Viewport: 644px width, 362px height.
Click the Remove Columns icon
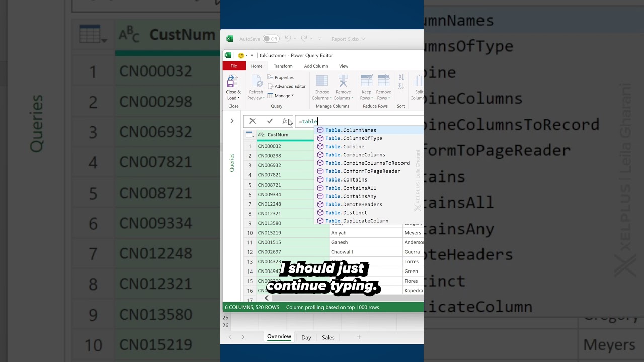pyautogui.click(x=343, y=81)
